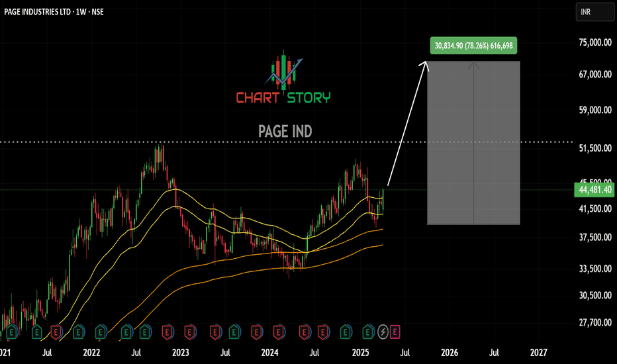Image resolution: width=617 pixels, height=364 pixels.
Task: Open red earnings marker for November 2023
Action: [257, 332]
